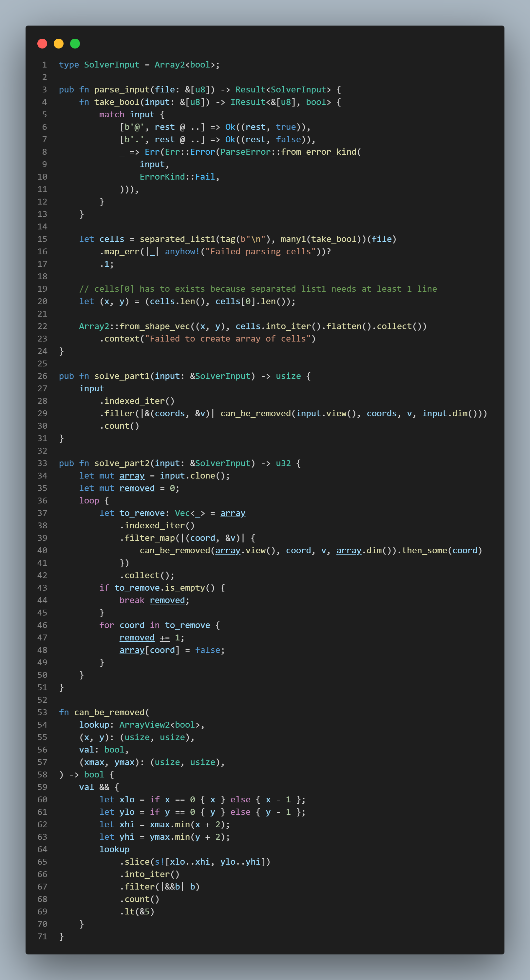Click line number 52 in the gutter
530x980 pixels.
(x=42, y=700)
